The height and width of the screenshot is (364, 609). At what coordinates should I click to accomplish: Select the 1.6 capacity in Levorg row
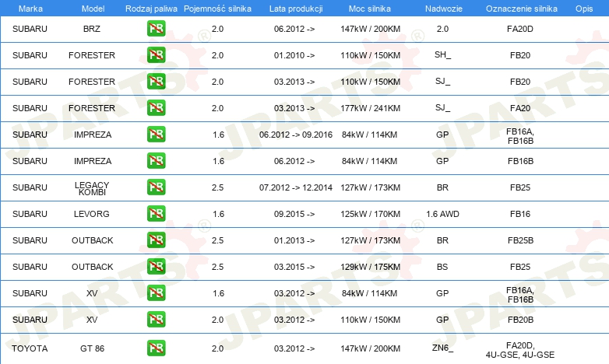218,214
